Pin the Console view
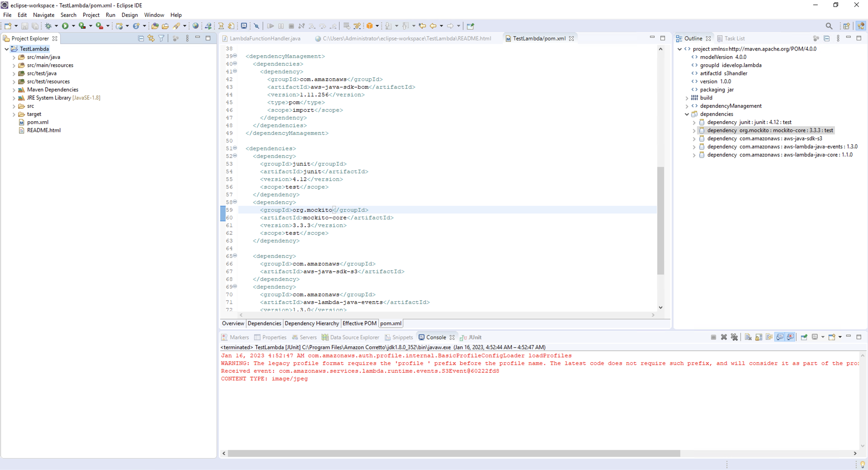 (804, 337)
